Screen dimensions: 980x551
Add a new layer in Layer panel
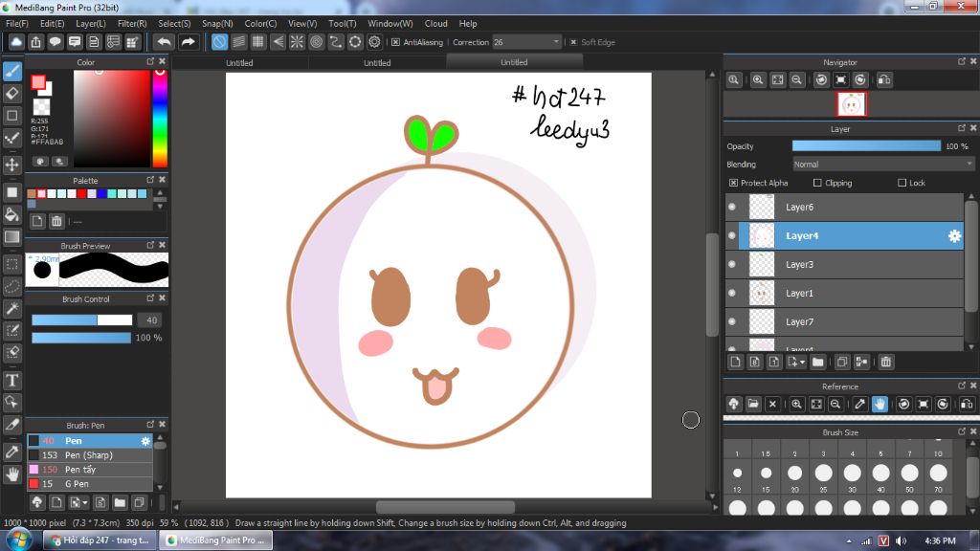pos(736,362)
